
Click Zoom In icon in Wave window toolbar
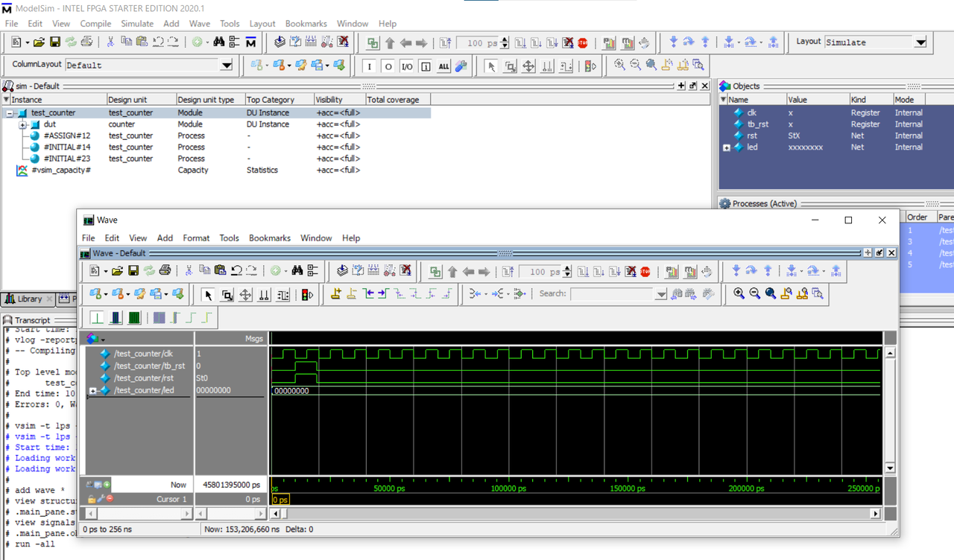pyautogui.click(x=739, y=294)
